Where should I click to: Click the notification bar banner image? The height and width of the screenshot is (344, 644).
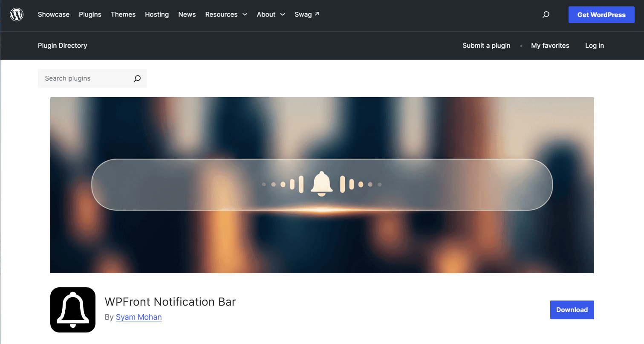322,185
